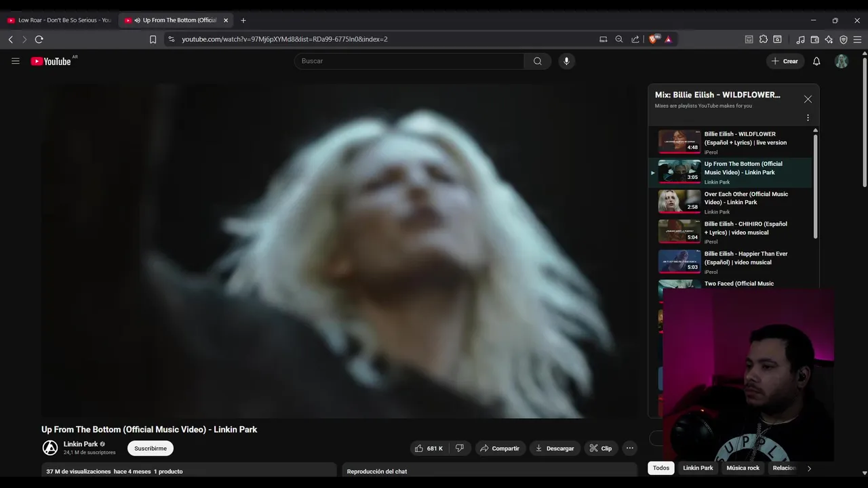Screen dimensions: 868x488
Task: Select Up From The Bottom playlist entry
Action: (x=731, y=173)
